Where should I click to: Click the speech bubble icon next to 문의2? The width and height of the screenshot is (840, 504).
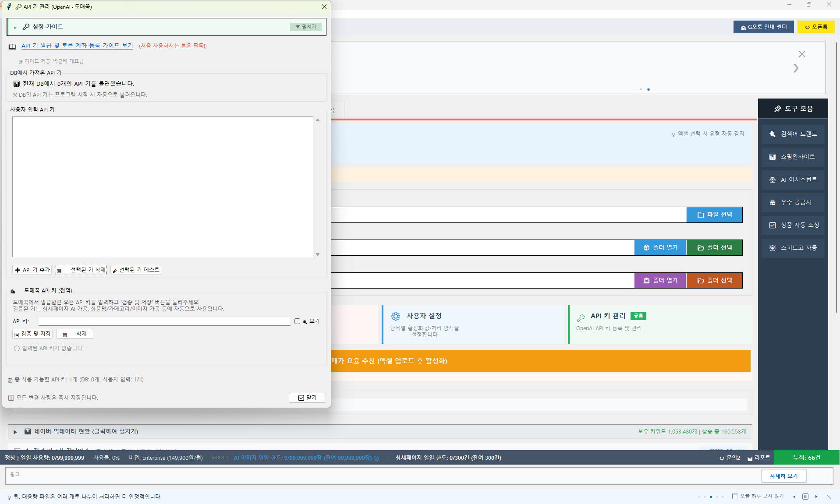click(722, 458)
